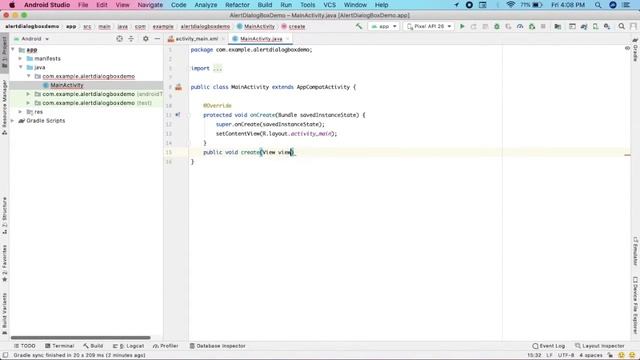Open the VCS menu

coord(329,5)
